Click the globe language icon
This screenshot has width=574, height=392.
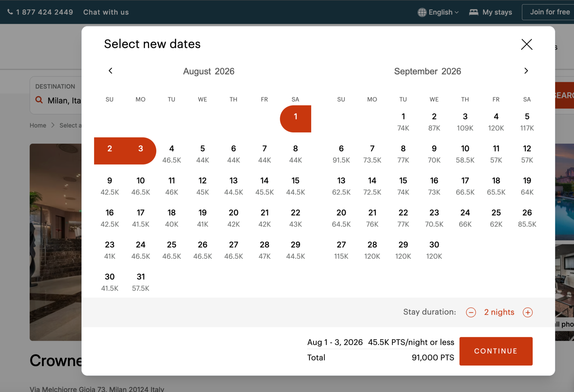tap(422, 12)
